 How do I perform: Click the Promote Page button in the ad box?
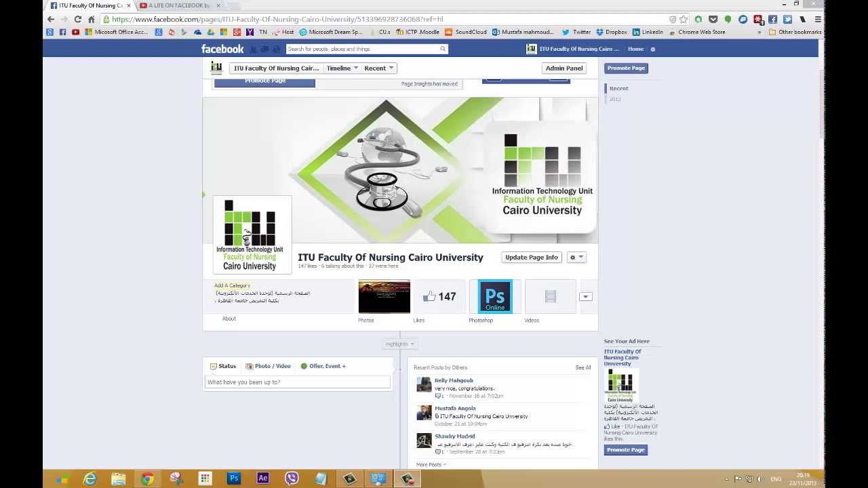click(626, 450)
